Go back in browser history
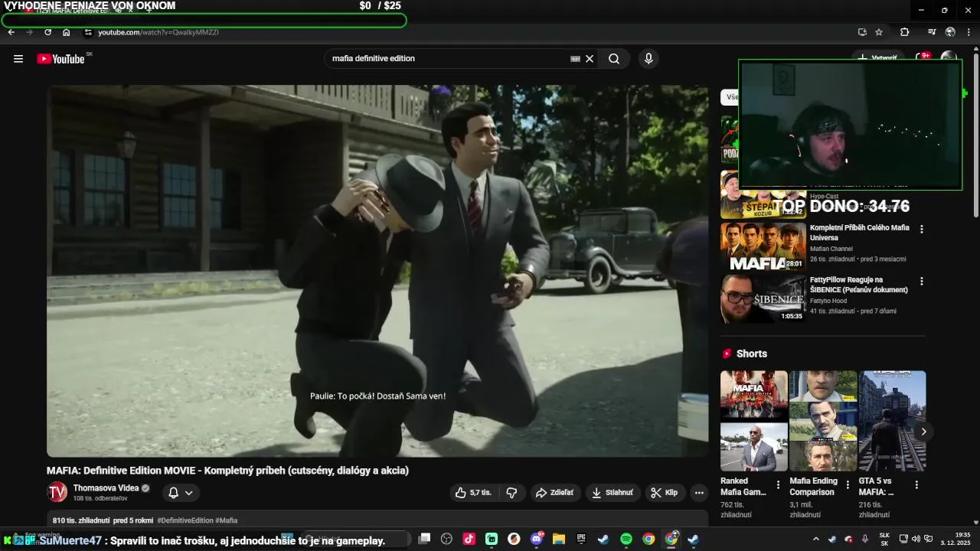 pyautogui.click(x=11, y=32)
